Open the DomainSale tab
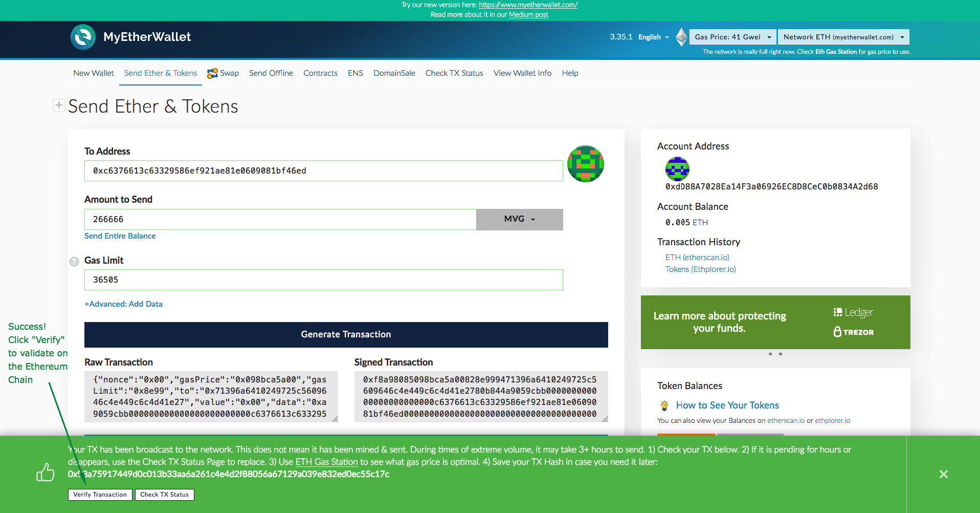 [394, 73]
